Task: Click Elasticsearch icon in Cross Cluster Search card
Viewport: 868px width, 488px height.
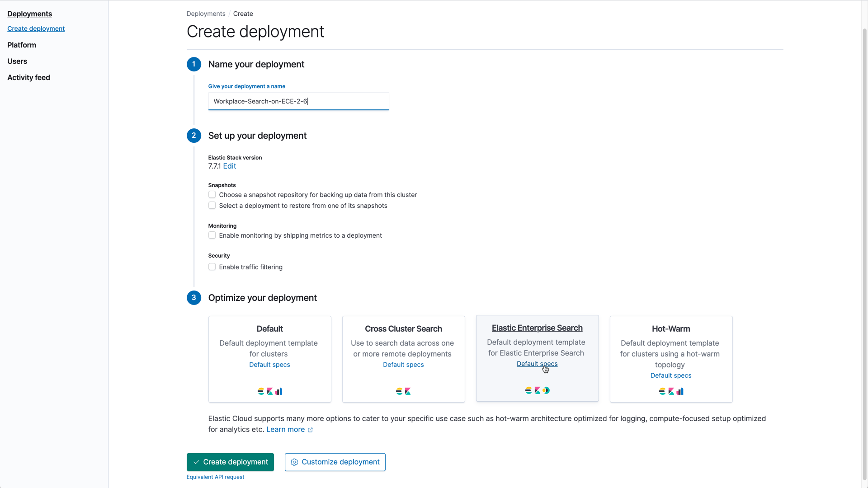Action: [x=399, y=391]
